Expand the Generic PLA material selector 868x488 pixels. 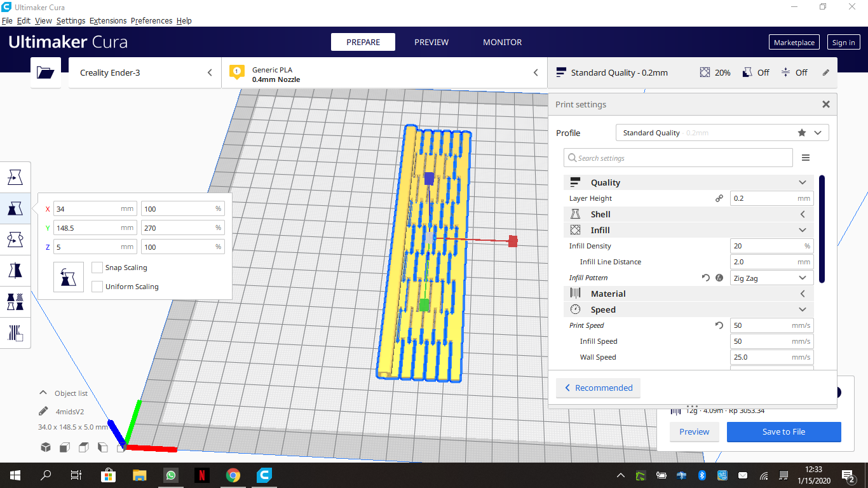tap(384, 72)
